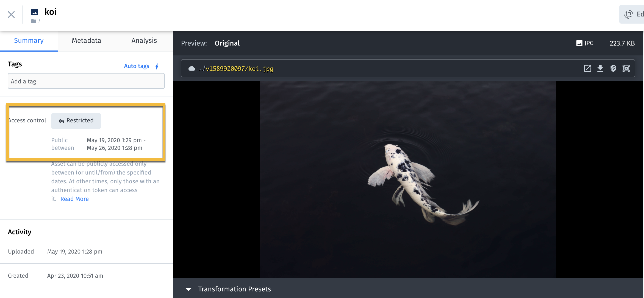Open the Read More link
The image size is (644, 298).
point(74,199)
